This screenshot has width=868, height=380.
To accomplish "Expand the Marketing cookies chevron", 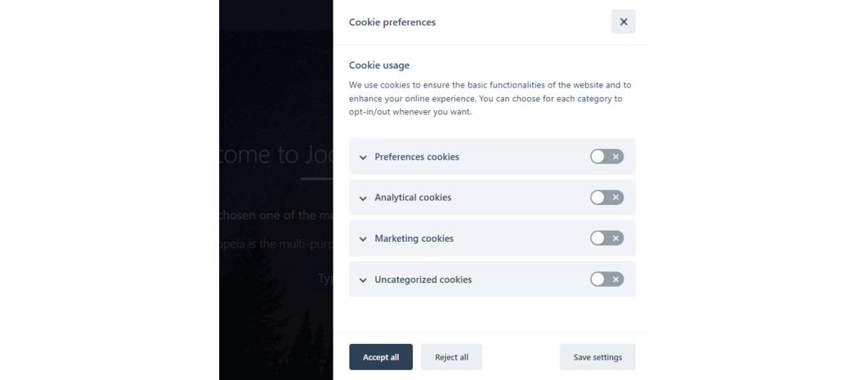I will point(363,239).
